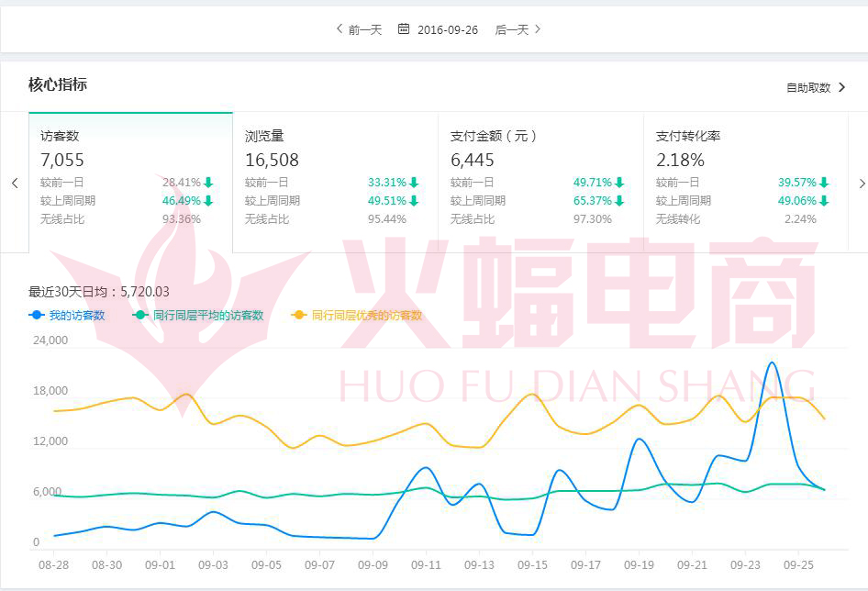
Task: Click the 09-25 x-axis date label
Action: [798, 565]
